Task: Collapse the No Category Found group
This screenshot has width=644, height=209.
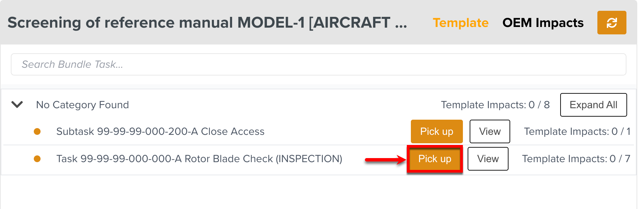Action: point(17,104)
